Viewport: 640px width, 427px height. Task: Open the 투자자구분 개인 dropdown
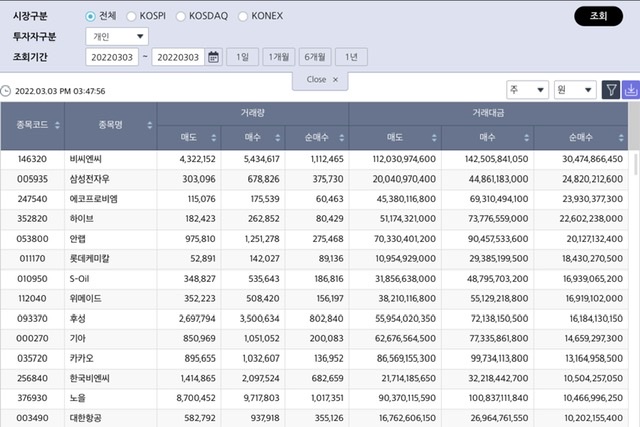116,36
